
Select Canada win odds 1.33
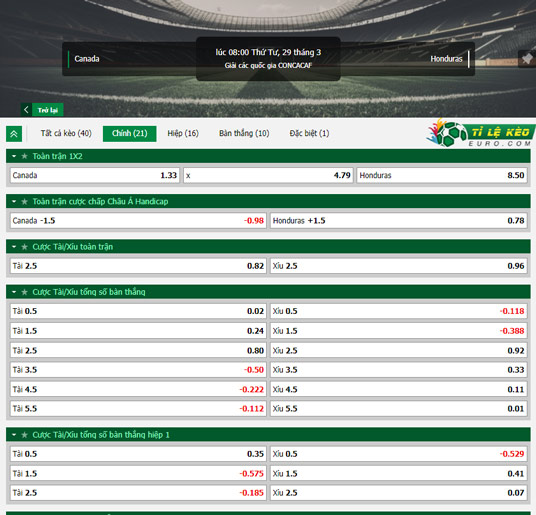click(x=95, y=175)
